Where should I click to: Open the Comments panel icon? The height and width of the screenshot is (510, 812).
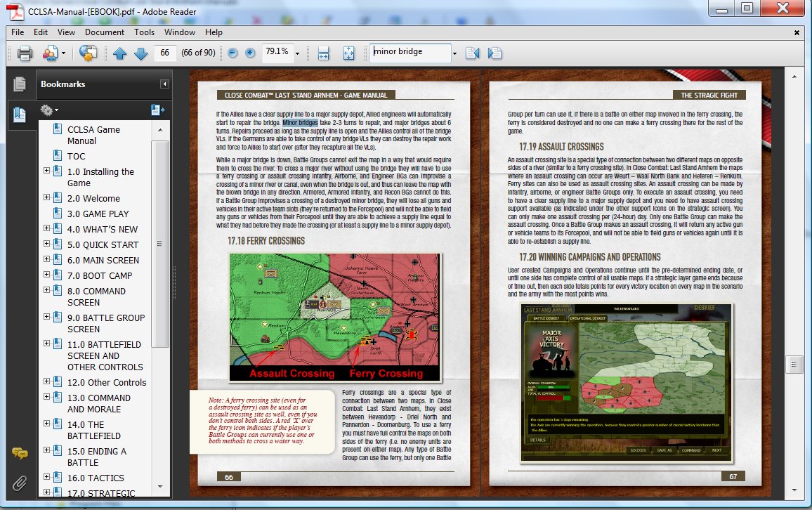coord(20,454)
